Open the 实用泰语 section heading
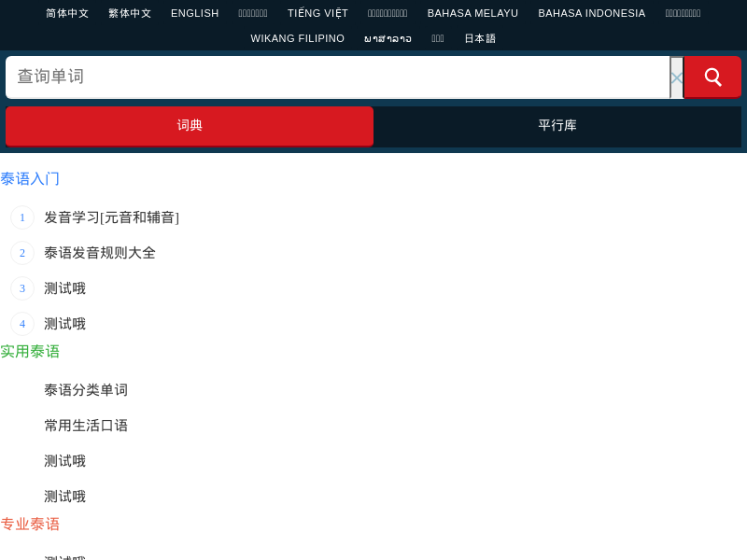 click(x=30, y=352)
